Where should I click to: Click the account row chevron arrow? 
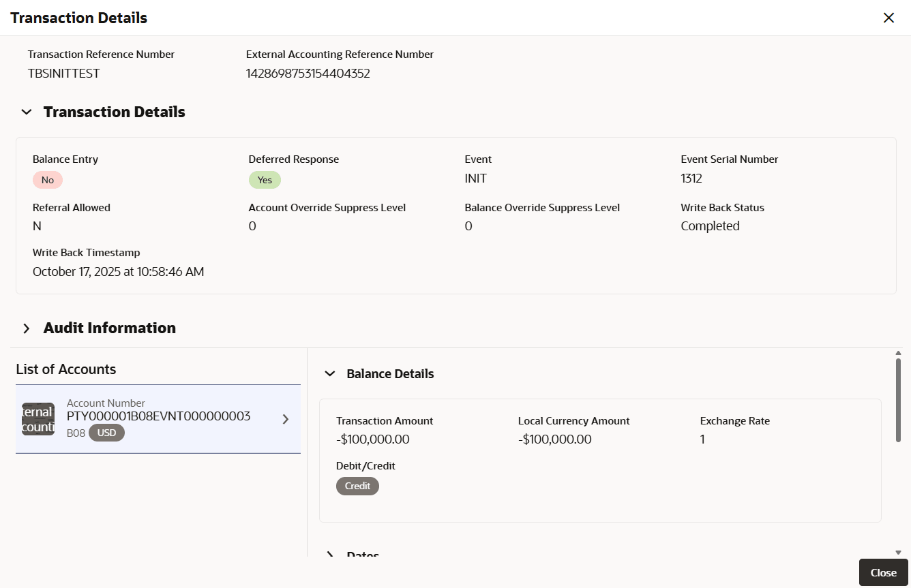286,419
